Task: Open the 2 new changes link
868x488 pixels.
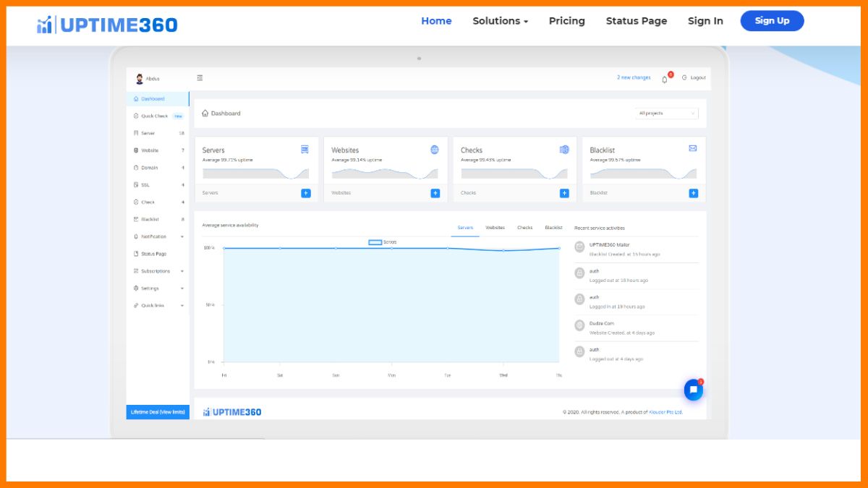Action: 634,77
